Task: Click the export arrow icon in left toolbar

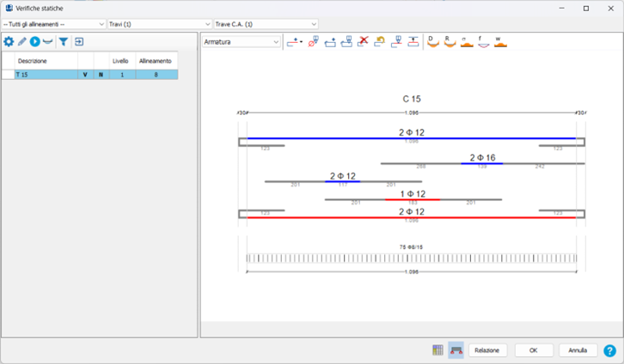Action: coord(79,41)
